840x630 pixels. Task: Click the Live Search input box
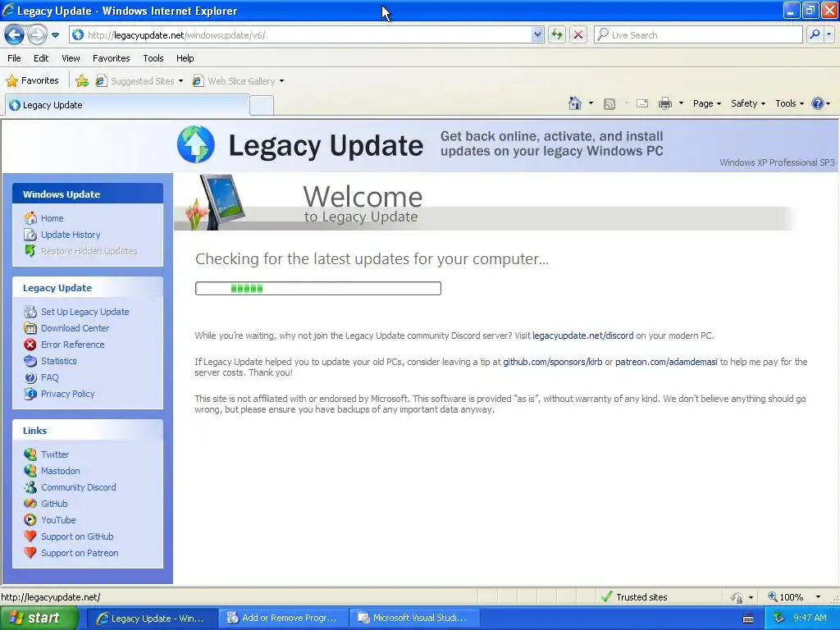click(x=698, y=34)
